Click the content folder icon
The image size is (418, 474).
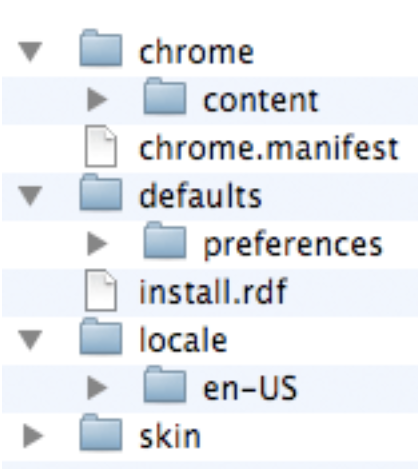165,96
